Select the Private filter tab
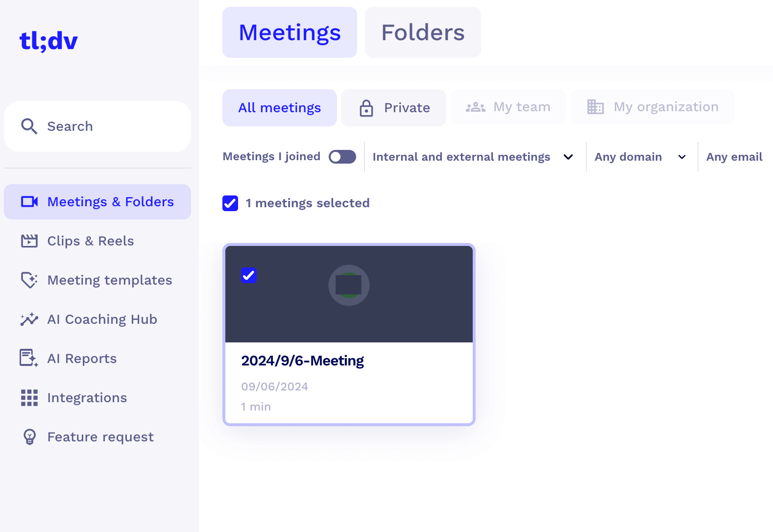Image resolution: width=773 pixels, height=532 pixels. (394, 108)
